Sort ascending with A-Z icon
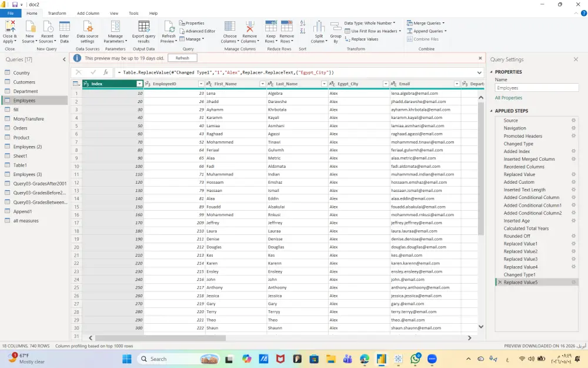Image resolution: width=588 pixels, height=368 pixels. tap(303, 24)
